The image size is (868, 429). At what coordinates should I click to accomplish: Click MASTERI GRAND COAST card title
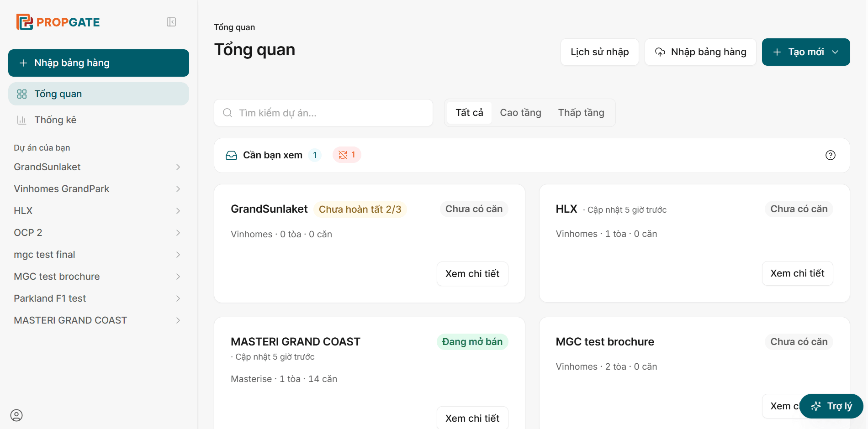[x=296, y=342]
